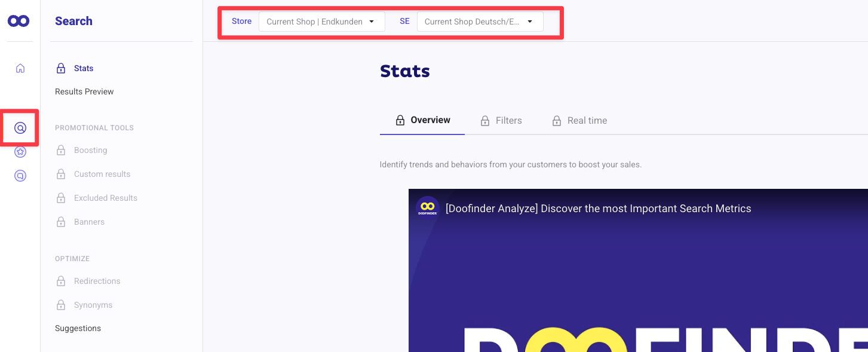
Task: Open Boosting in promotional tools
Action: click(x=91, y=150)
